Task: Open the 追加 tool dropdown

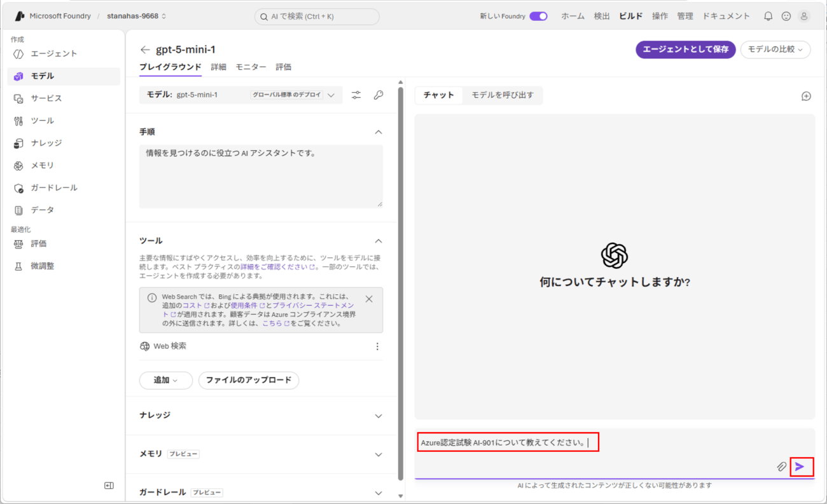Action: (x=166, y=380)
